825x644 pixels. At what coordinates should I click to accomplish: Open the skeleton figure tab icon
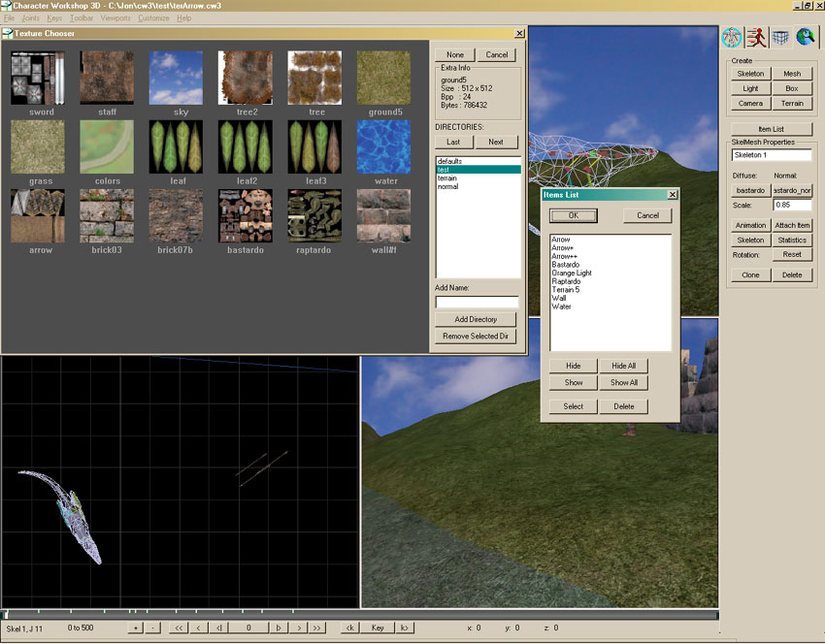(733, 38)
